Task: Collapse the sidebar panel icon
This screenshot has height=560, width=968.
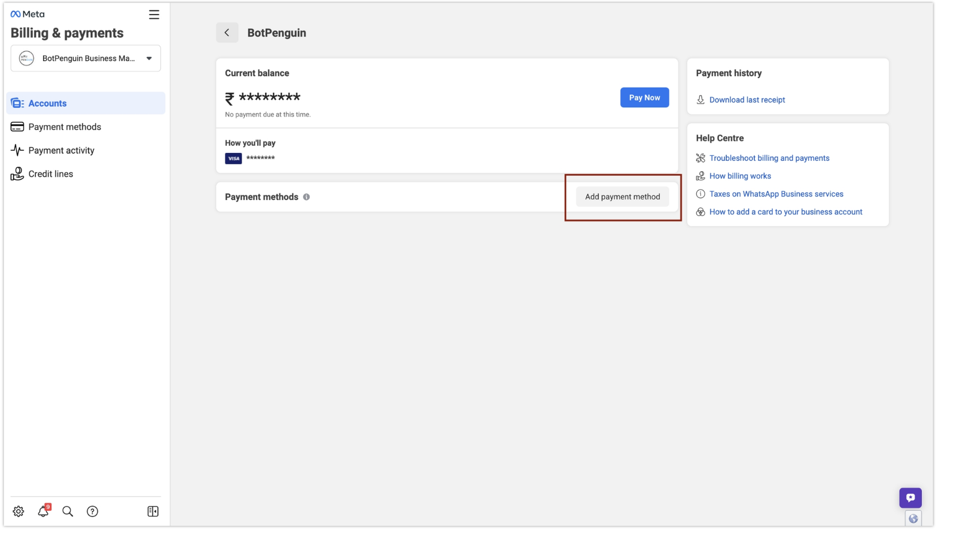Action: (153, 511)
